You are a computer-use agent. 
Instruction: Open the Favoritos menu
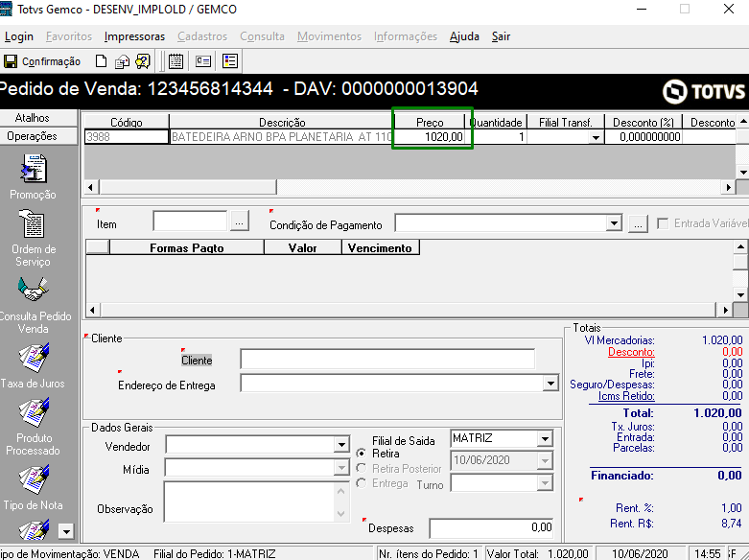[x=69, y=36]
